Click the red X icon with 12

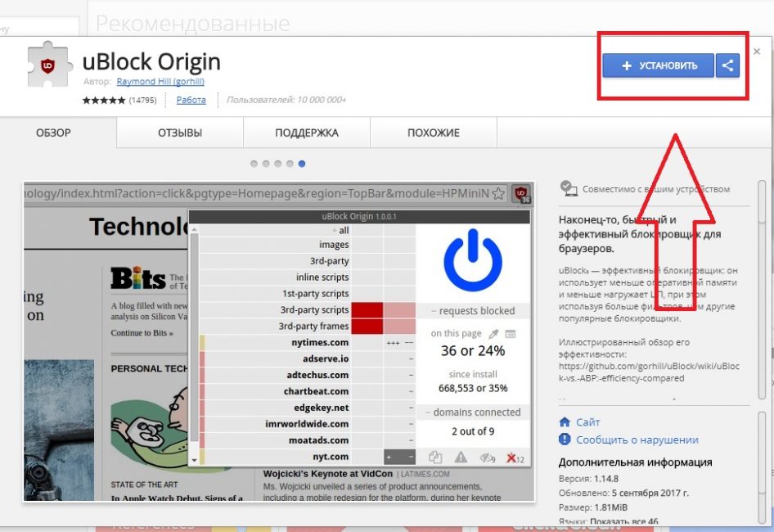click(x=515, y=458)
